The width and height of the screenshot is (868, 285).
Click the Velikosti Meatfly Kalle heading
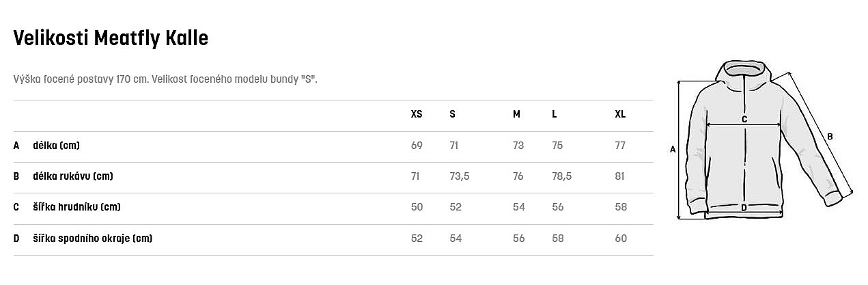click(x=111, y=39)
